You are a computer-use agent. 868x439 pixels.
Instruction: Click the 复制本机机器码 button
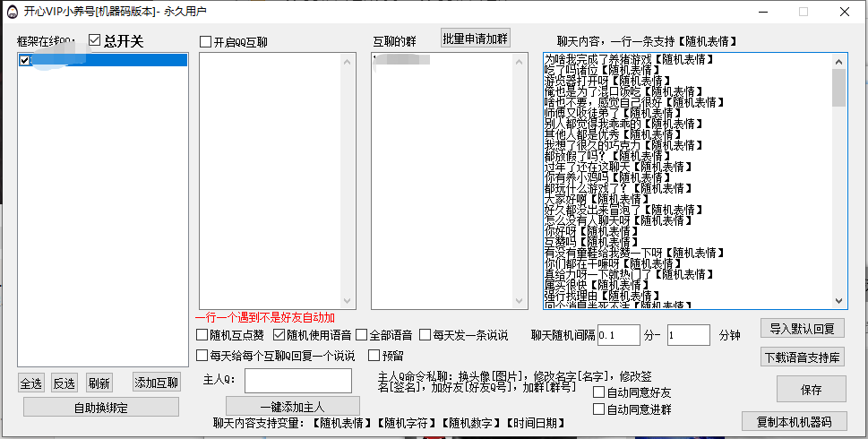point(795,421)
